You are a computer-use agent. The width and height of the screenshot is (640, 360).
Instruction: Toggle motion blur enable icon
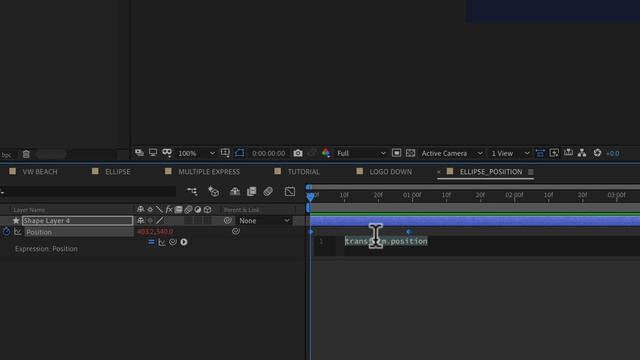(x=268, y=191)
